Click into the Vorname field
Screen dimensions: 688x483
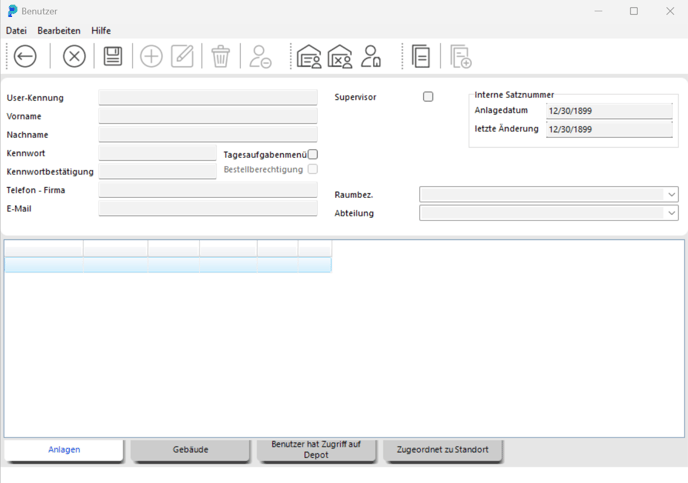tap(208, 116)
